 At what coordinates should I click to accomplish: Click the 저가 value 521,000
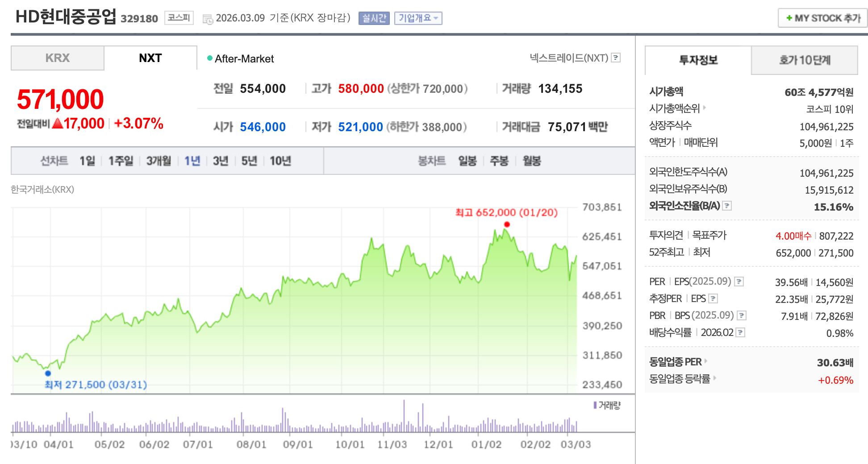(361, 127)
